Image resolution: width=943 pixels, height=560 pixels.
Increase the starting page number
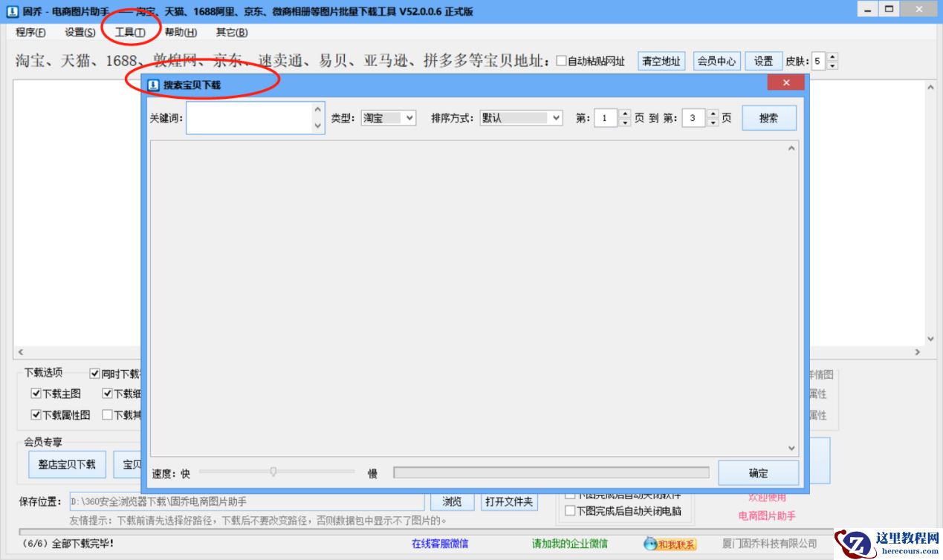[x=624, y=114]
